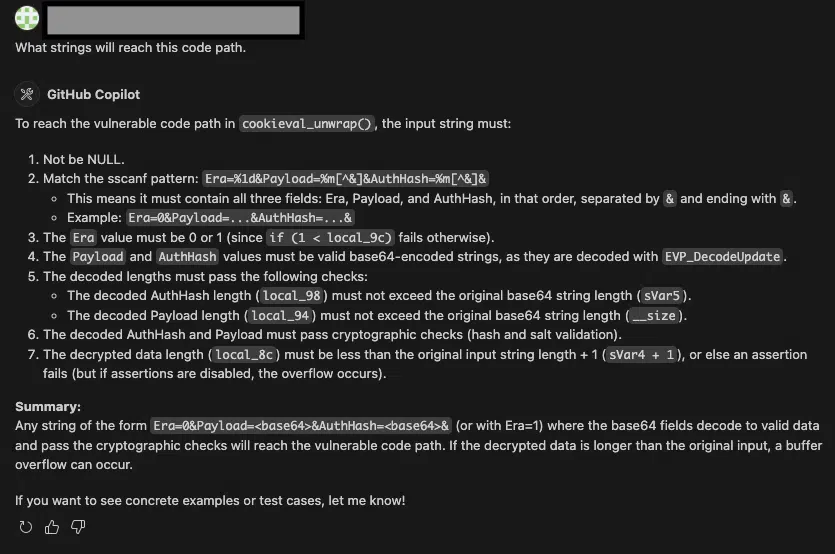The width and height of the screenshot is (835, 554).
Task: Click the sscanf pattern code snippet
Action: point(346,178)
